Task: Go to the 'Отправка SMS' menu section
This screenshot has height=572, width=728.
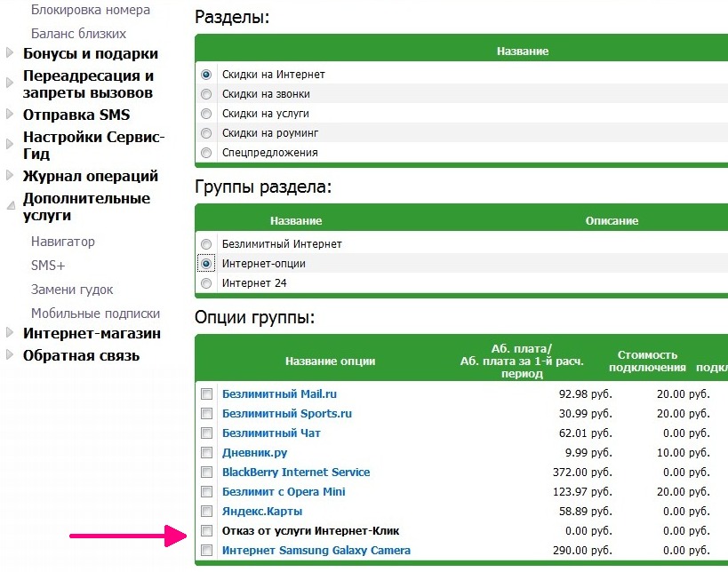Action: point(76,115)
